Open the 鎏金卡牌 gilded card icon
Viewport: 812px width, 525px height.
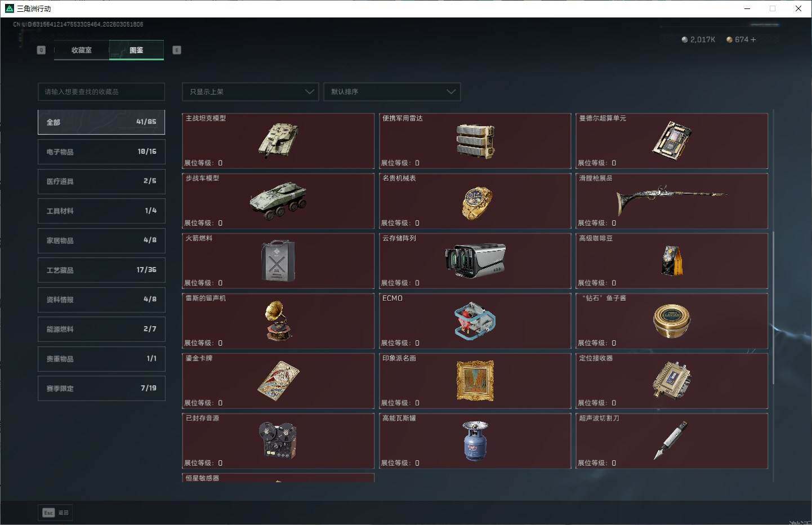tap(278, 381)
